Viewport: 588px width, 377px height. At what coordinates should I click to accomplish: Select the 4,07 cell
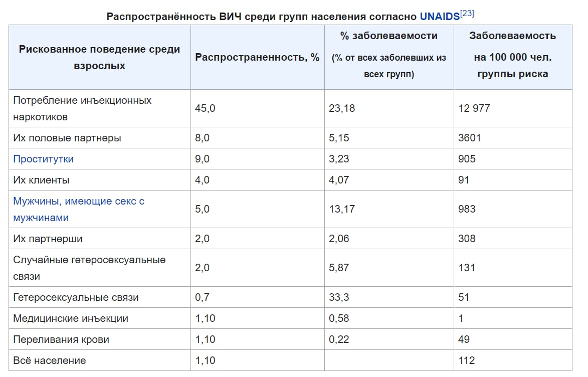click(389, 179)
